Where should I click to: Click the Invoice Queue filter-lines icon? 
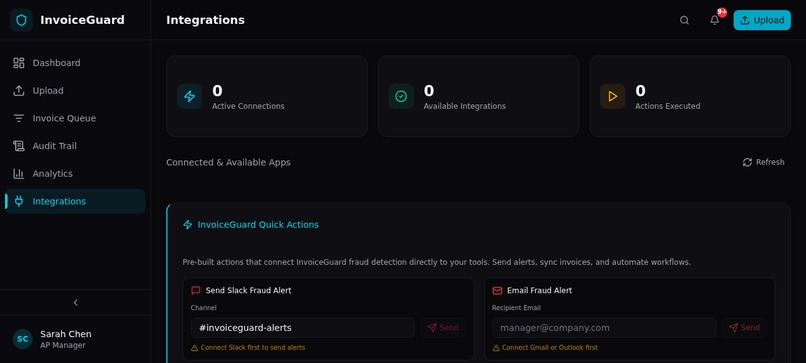point(19,118)
